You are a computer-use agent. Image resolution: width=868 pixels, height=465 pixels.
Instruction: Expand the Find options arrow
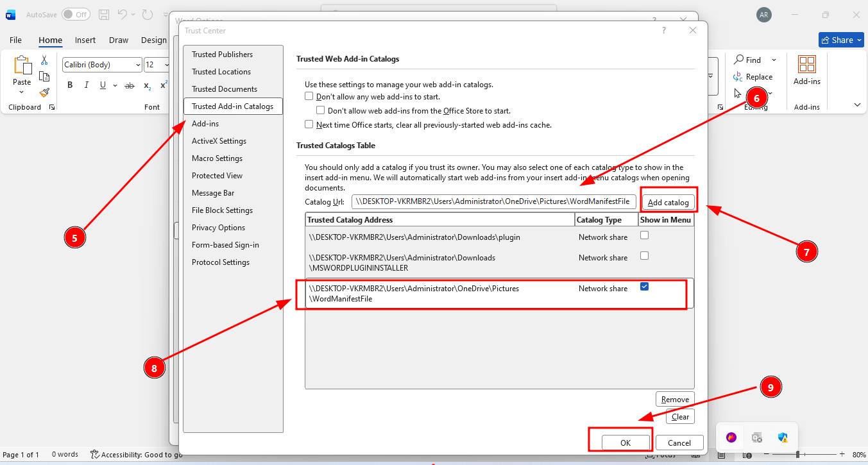click(x=774, y=60)
